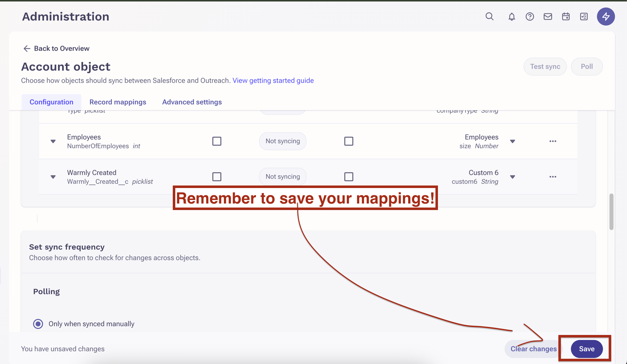The width and height of the screenshot is (627, 364).
Task: Open the mail envelope icon
Action: pos(548,17)
